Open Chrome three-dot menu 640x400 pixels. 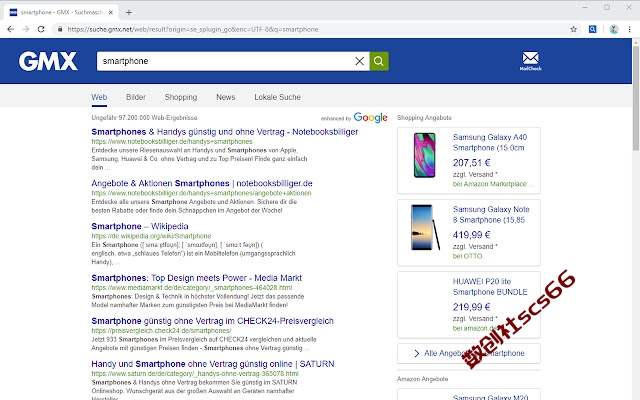click(629, 29)
